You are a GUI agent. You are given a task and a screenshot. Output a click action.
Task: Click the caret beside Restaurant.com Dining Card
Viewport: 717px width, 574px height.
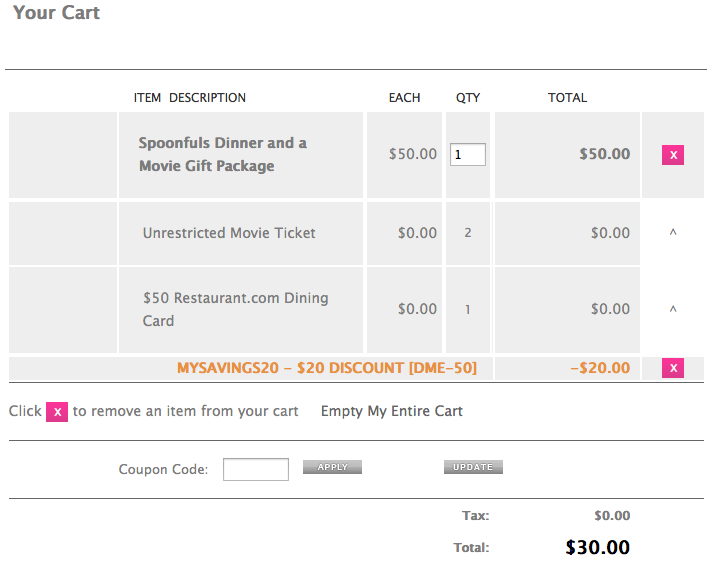[x=673, y=309]
